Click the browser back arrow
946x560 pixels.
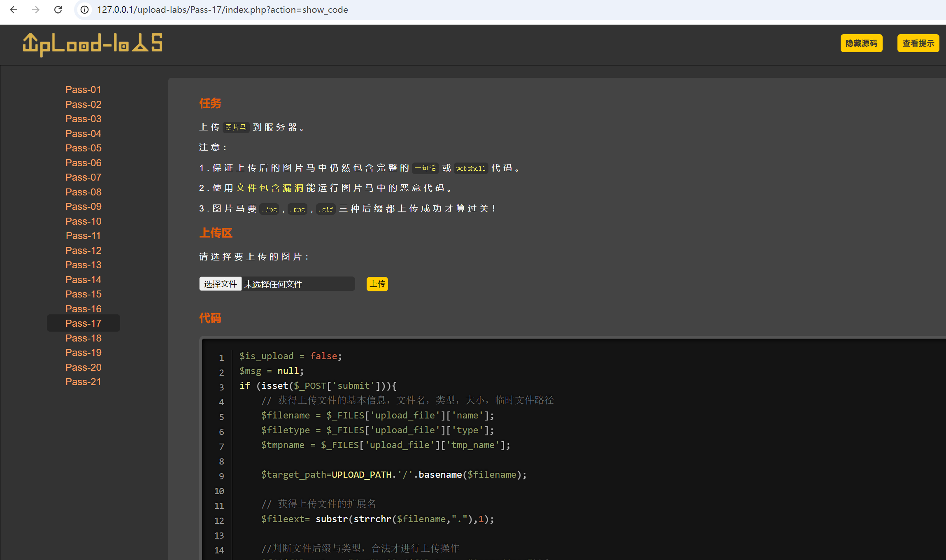pyautogui.click(x=14, y=9)
